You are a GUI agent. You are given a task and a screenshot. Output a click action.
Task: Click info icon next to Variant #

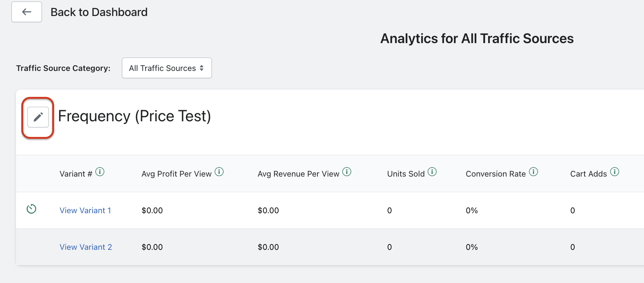click(100, 172)
